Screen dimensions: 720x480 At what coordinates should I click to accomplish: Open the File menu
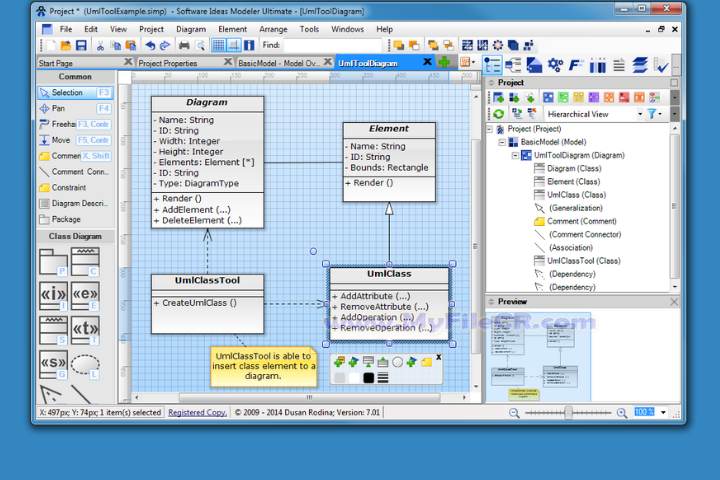(66, 29)
